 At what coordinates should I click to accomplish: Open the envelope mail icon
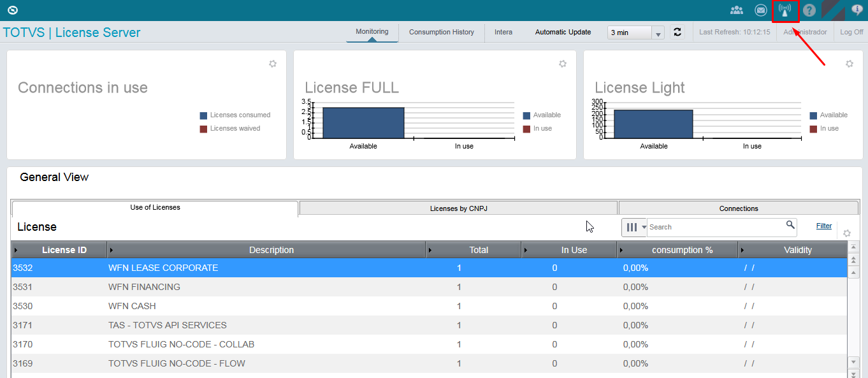760,10
